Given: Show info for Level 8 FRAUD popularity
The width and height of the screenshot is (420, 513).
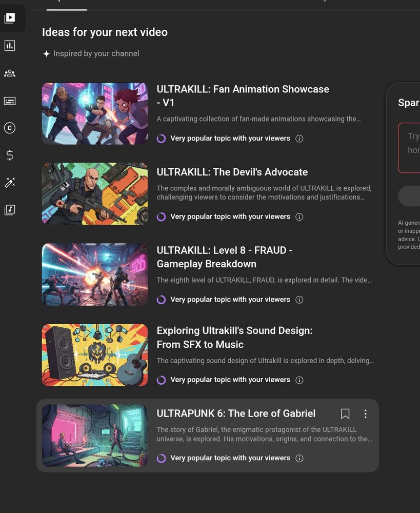Looking at the screenshot, I should pos(299,300).
